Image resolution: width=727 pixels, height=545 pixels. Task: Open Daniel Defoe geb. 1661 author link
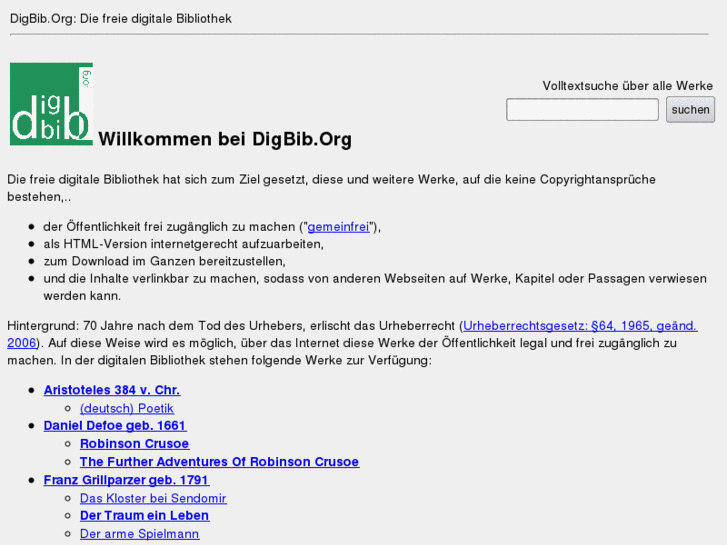click(x=115, y=426)
